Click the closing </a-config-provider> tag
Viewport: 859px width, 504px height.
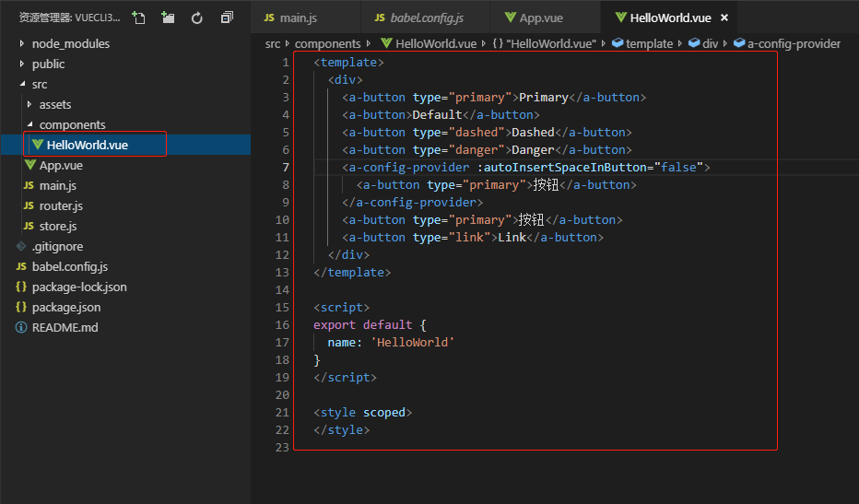point(413,202)
